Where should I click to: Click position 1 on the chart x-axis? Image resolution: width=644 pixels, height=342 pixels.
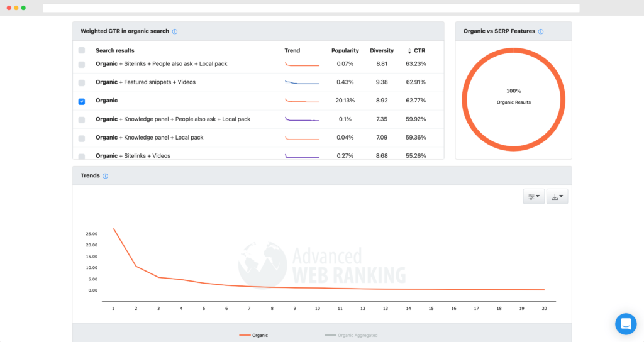pos(113,308)
